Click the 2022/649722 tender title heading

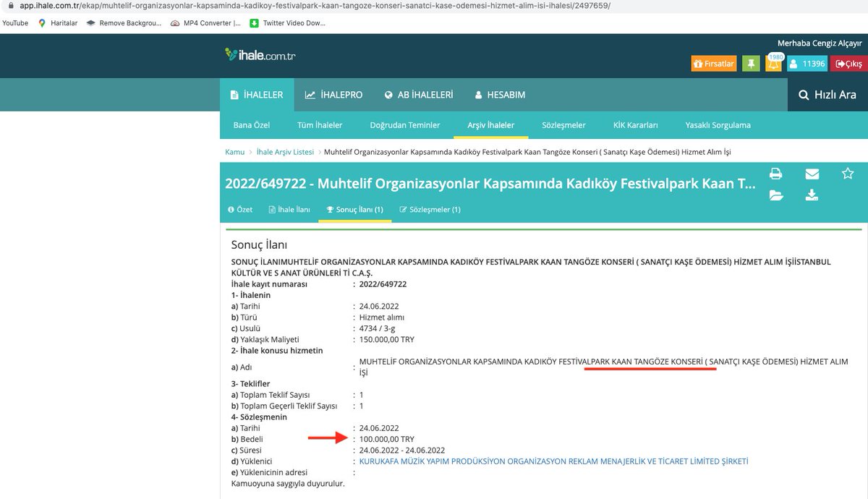[490, 183]
